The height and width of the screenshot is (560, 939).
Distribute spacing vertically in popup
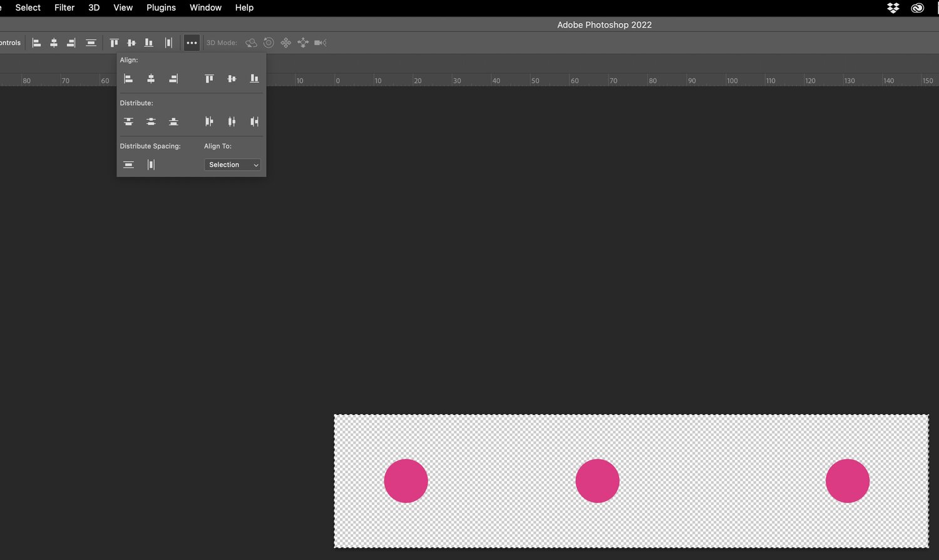[x=128, y=165]
